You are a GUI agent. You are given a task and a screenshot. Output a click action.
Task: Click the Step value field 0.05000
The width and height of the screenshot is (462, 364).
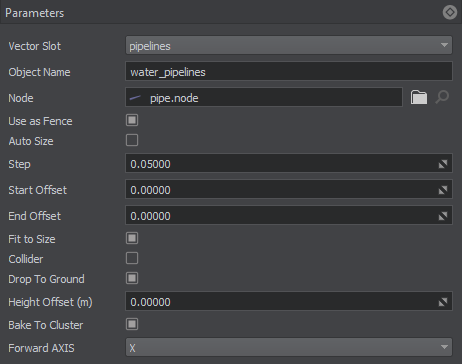(289, 163)
